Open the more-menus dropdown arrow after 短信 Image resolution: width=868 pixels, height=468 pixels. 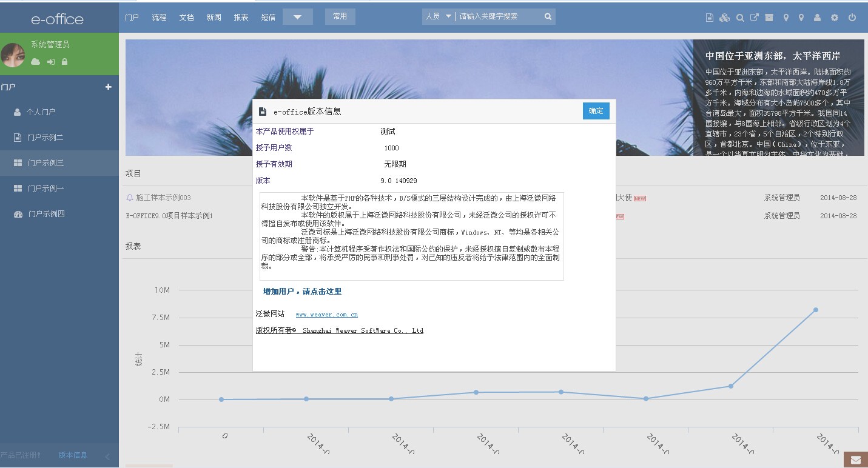tap(297, 17)
